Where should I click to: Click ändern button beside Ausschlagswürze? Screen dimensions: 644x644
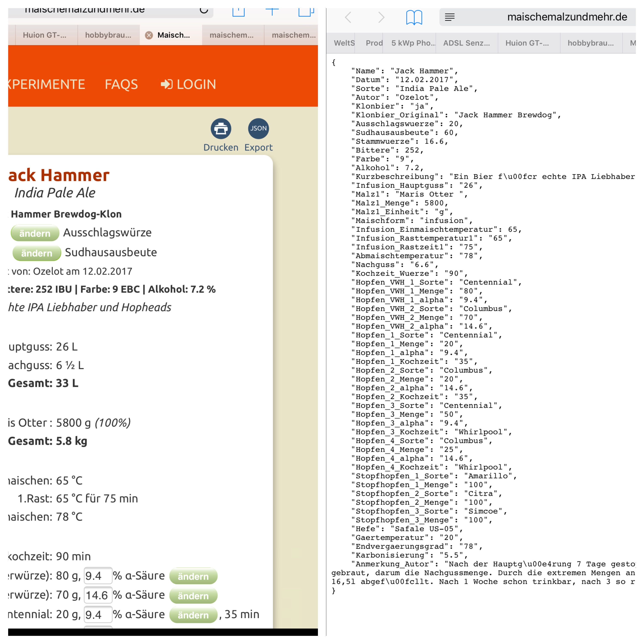coord(35,233)
